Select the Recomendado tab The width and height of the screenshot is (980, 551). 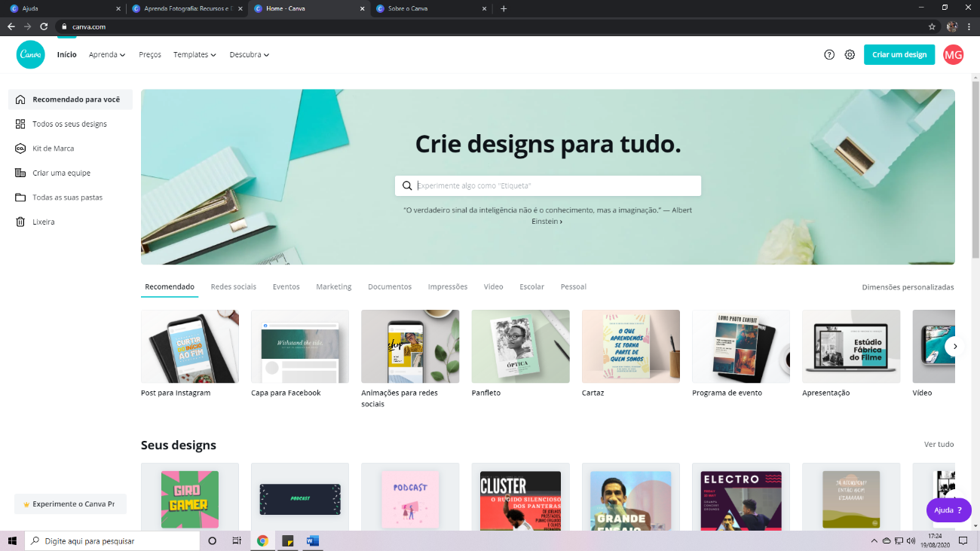(x=170, y=286)
